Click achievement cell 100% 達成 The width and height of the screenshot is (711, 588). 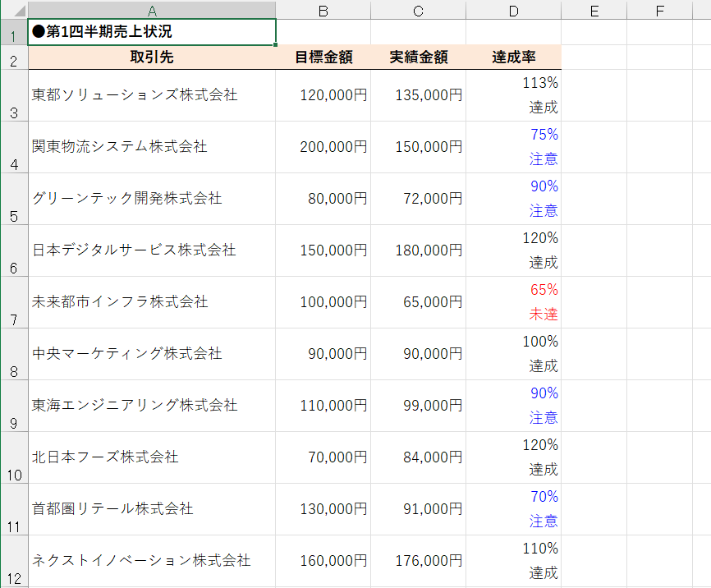[x=513, y=354]
